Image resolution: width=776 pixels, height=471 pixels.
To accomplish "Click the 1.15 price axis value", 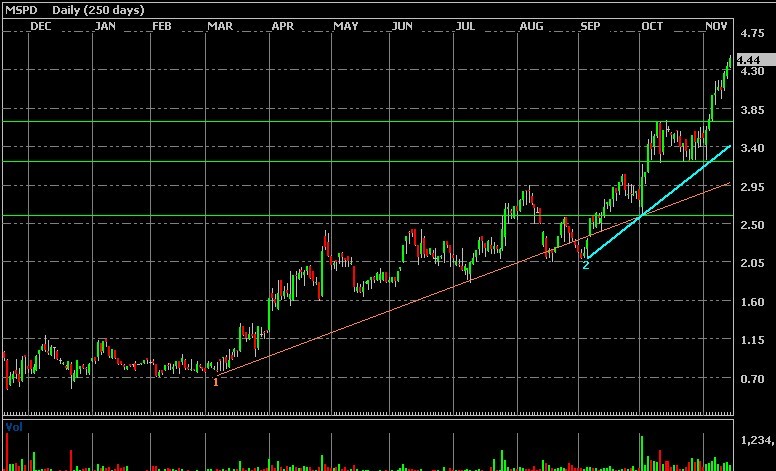I will tap(752, 340).
